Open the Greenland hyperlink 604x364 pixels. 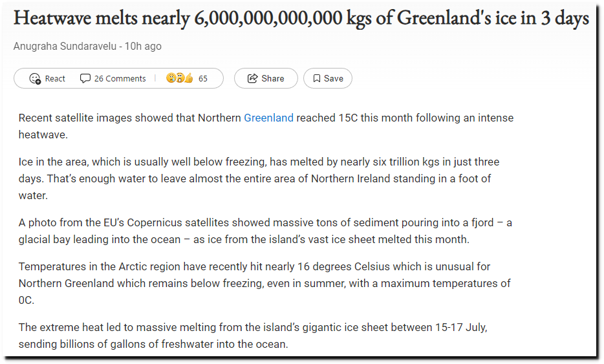[x=268, y=118]
